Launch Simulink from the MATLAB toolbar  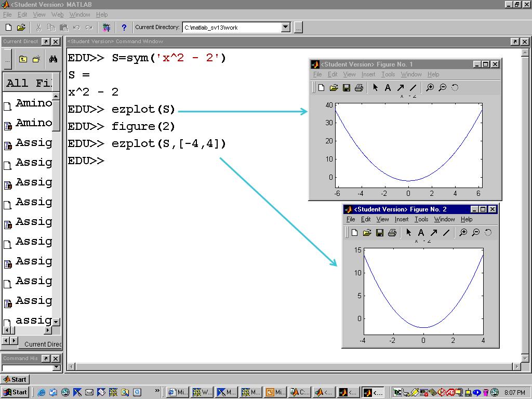(107, 28)
